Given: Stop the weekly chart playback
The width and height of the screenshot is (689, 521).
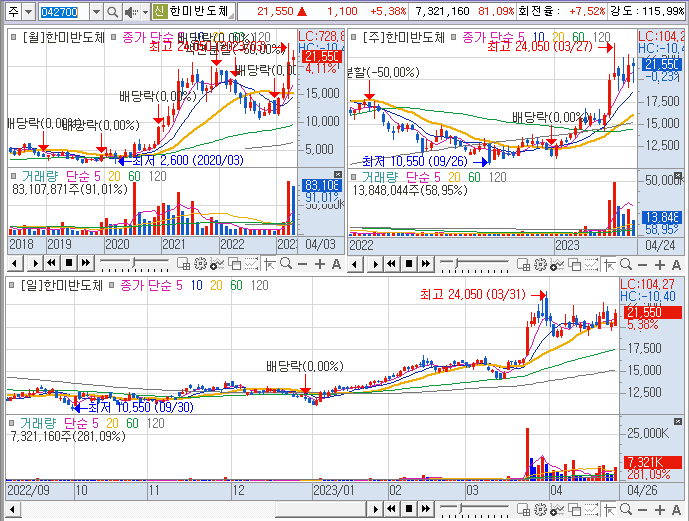Looking at the screenshot, I should click(x=409, y=264).
